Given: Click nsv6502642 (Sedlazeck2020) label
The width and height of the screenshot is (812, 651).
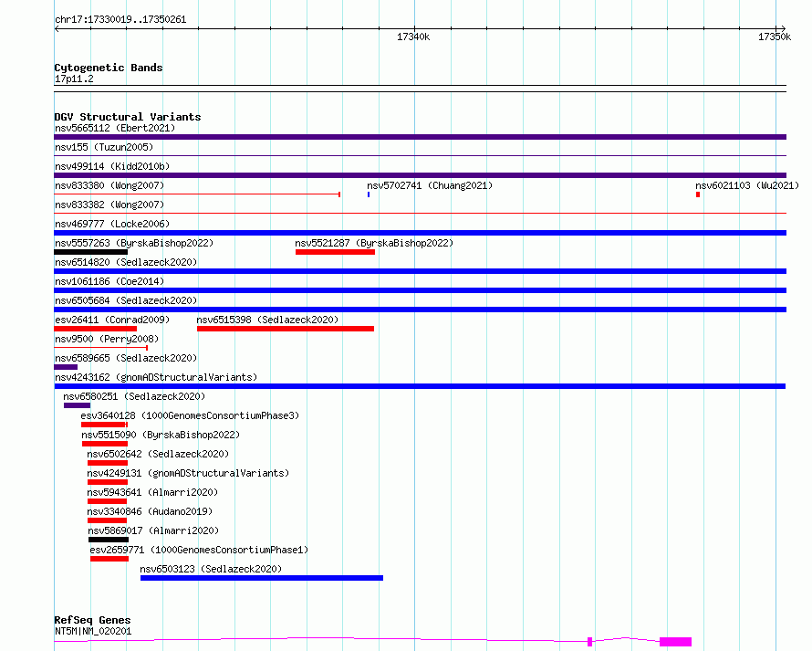Looking at the screenshot, I should 158,454.
